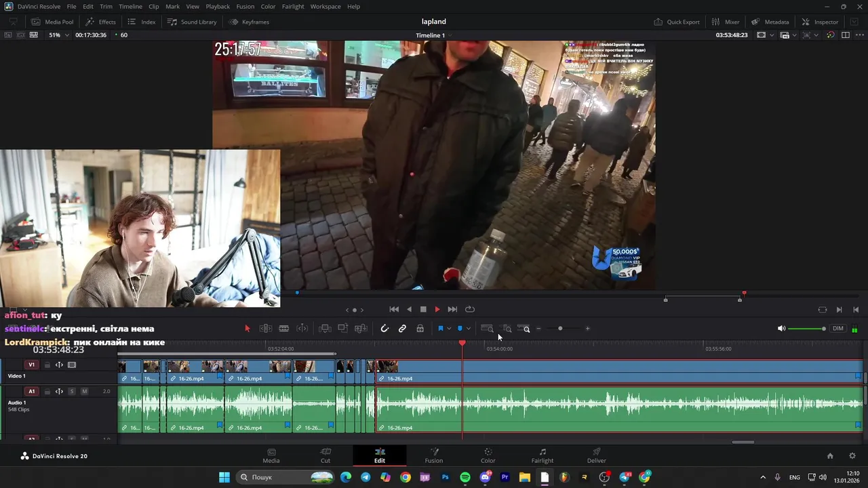Adjust the timeline zoom slider handle
868x488 pixels.
pos(560,329)
